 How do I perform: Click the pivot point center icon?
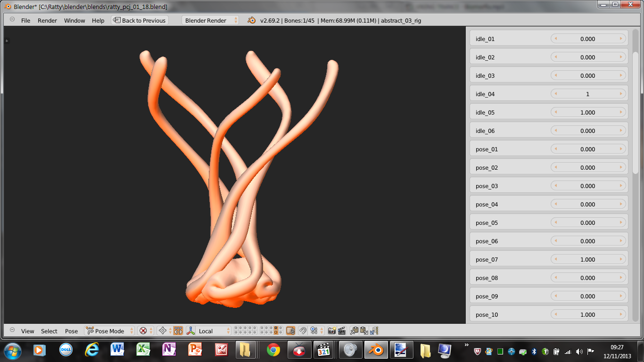(163, 331)
